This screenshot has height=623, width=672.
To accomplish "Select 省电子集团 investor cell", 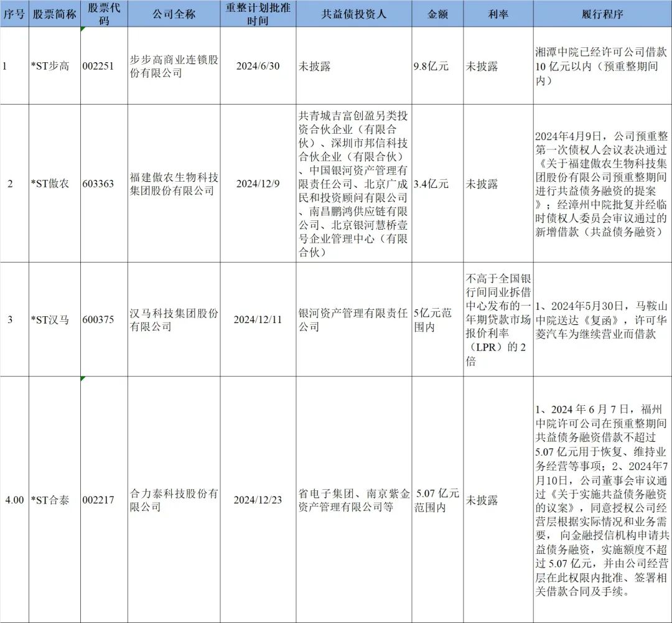I will pyautogui.click(x=354, y=500).
